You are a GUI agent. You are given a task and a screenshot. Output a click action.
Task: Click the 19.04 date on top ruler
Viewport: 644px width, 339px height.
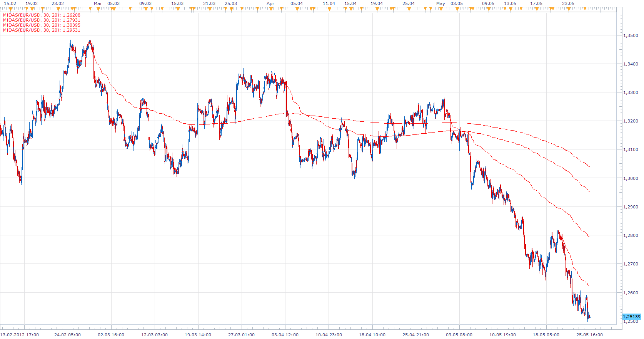pos(377,3)
